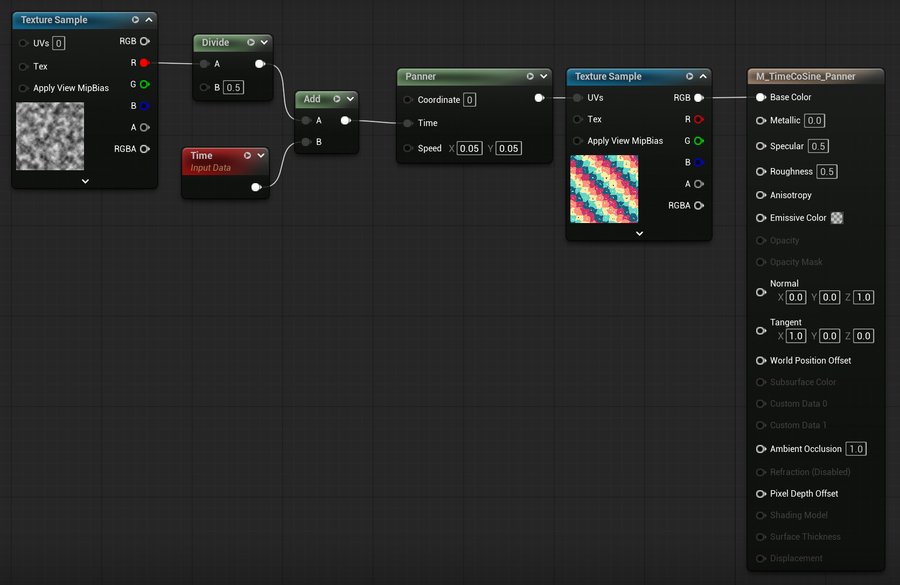
Task: Collapse the colorful Texture Sample header arrow
Action: pos(703,76)
